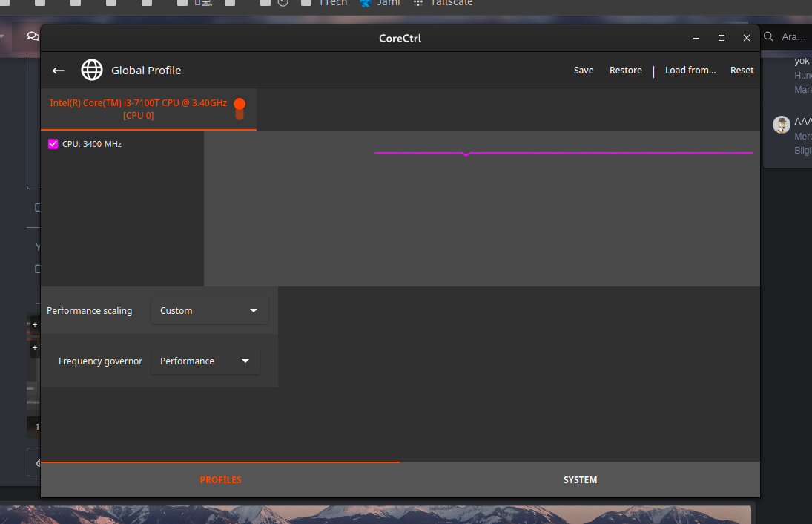
Task: Go back using the left arrow
Action: pyautogui.click(x=58, y=71)
